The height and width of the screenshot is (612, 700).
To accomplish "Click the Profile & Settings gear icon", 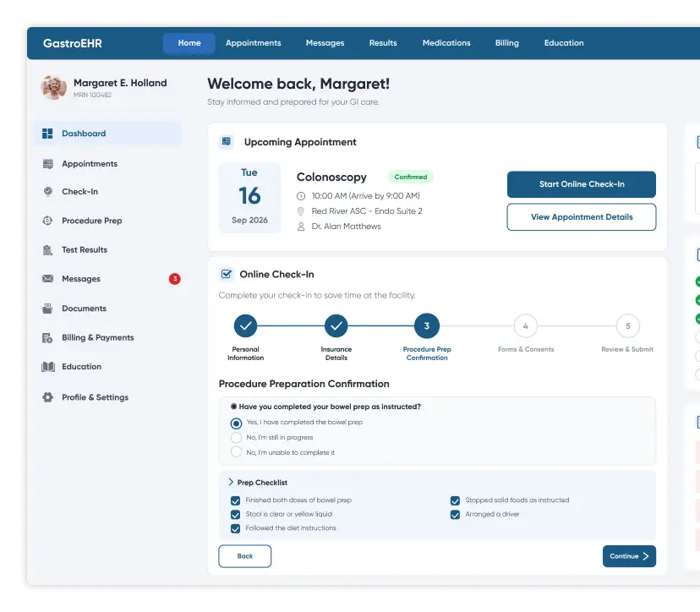I will (x=47, y=397).
